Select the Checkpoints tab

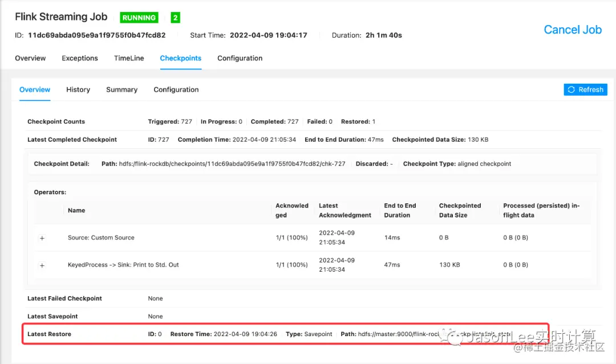pyautogui.click(x=180, y=58)
